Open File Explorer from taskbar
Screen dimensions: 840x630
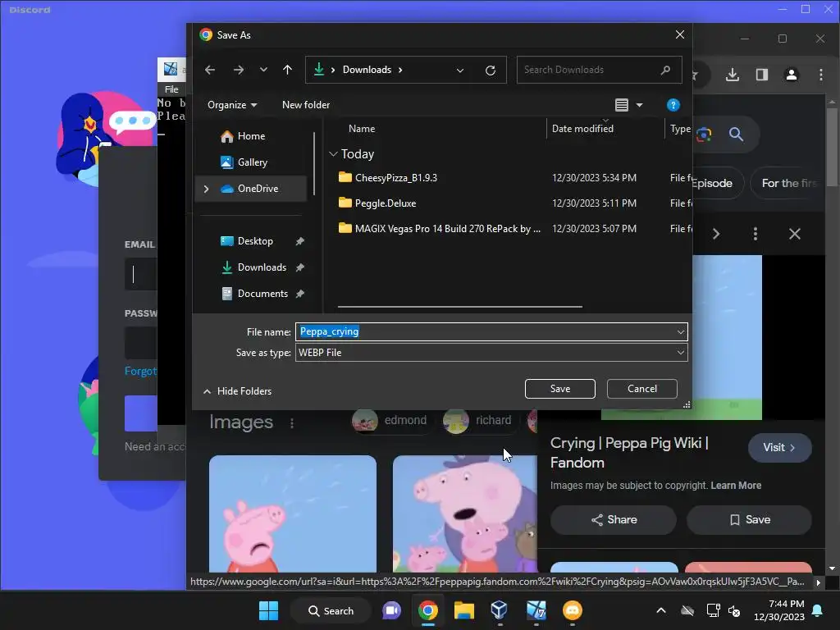coord(464,610)
